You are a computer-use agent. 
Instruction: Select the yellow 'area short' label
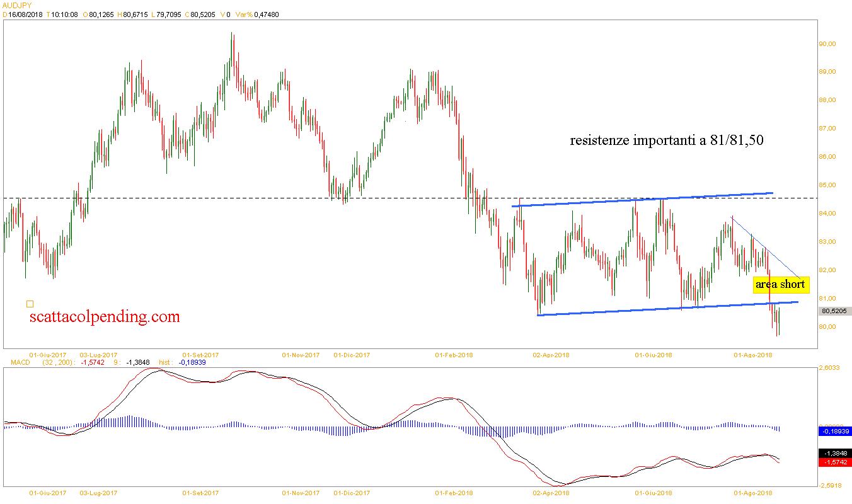click(780, 285)
